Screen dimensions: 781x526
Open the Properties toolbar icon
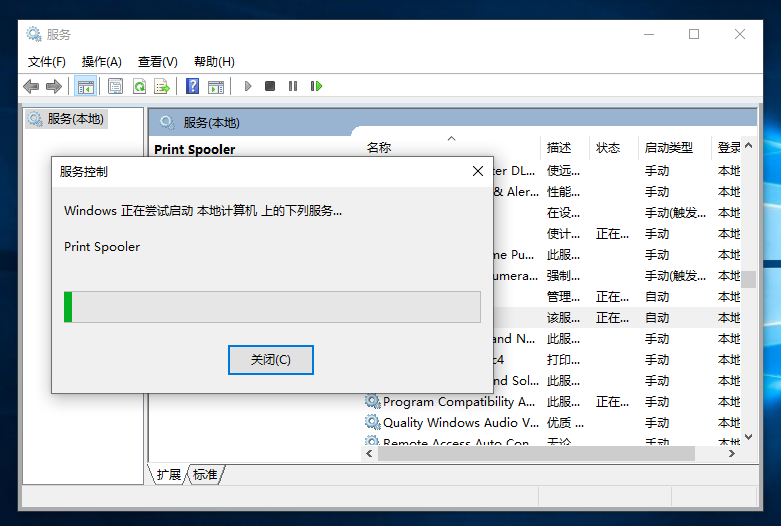click(116, 87)
